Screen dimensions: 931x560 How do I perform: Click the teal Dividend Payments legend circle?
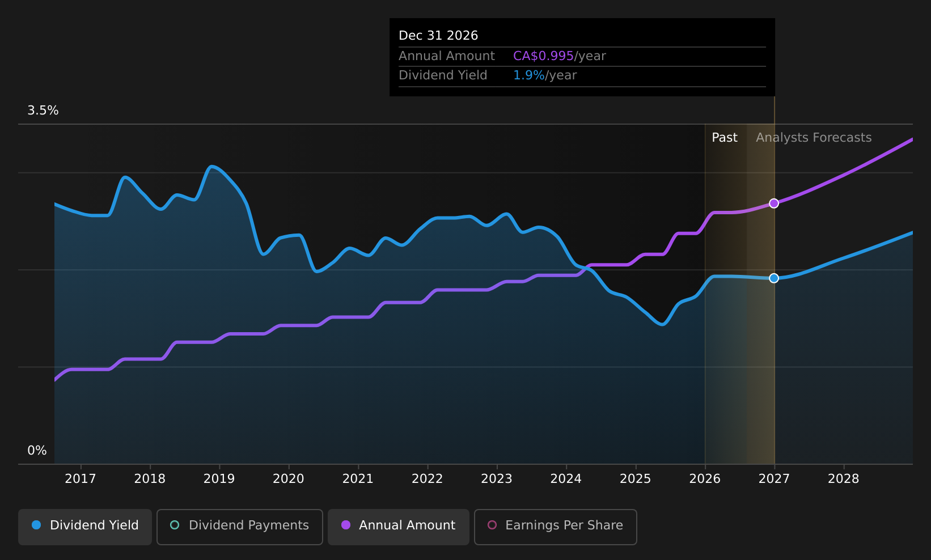175,525
